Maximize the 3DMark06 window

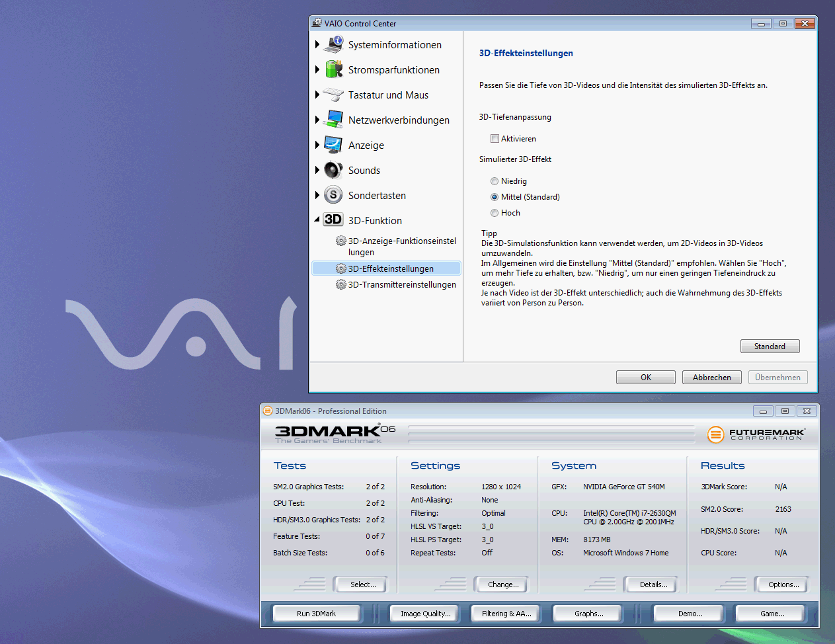click(785, 411)
